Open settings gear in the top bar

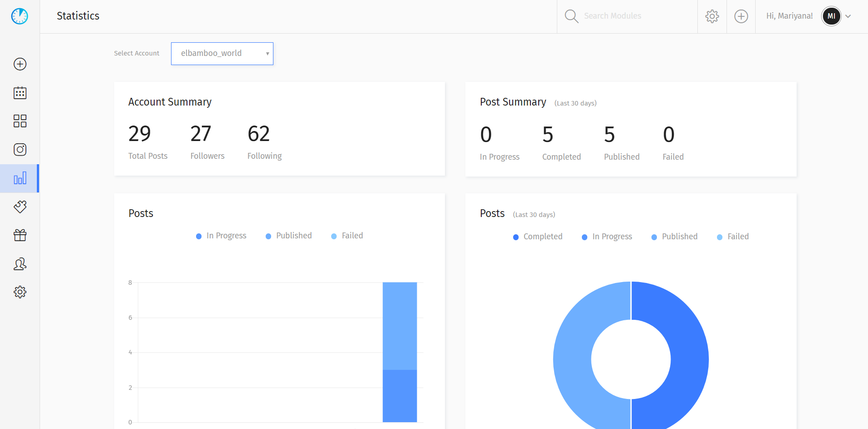[x=712, y=16]
